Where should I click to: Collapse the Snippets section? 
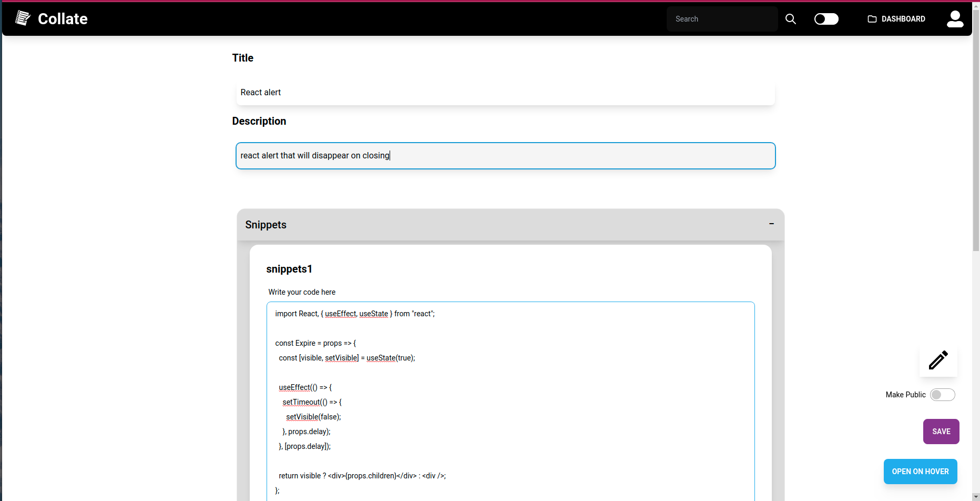click(771, 224)
